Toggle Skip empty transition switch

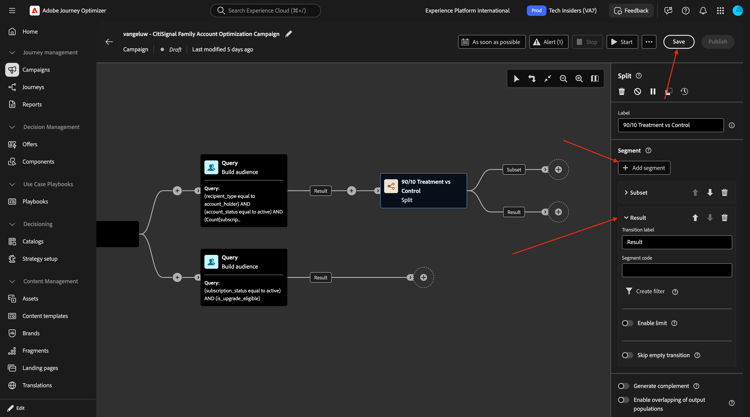pyautogui.click(x=627, y=355)
